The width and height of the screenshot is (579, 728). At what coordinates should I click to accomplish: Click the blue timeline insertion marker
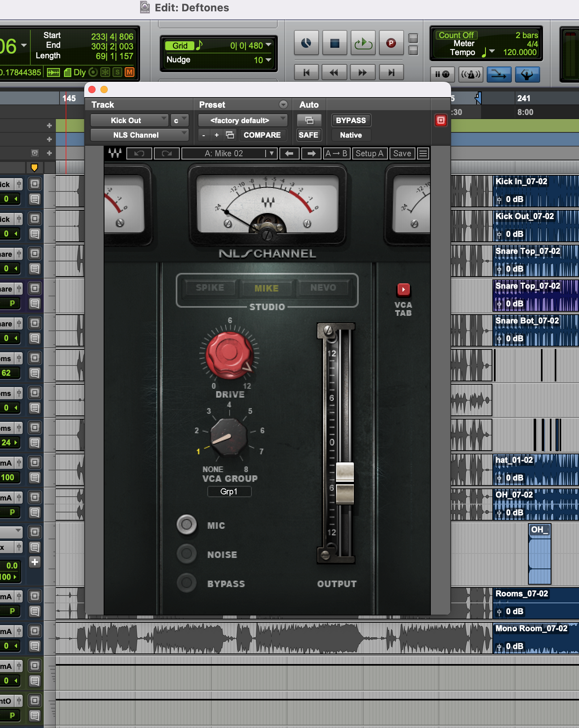pos(479,98)
